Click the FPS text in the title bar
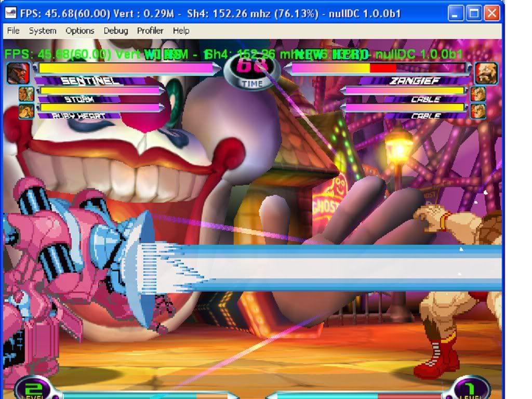 tap(65, 14)
